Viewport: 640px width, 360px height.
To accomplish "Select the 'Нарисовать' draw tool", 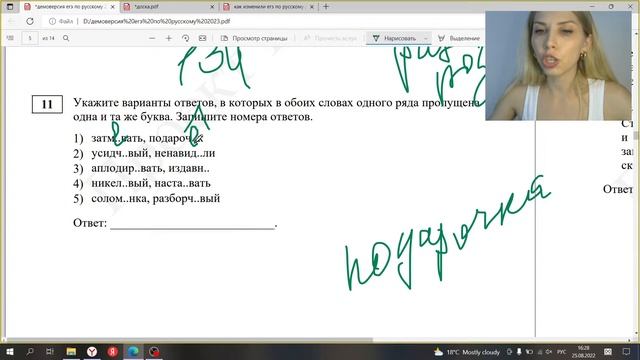I will point(394,38).
